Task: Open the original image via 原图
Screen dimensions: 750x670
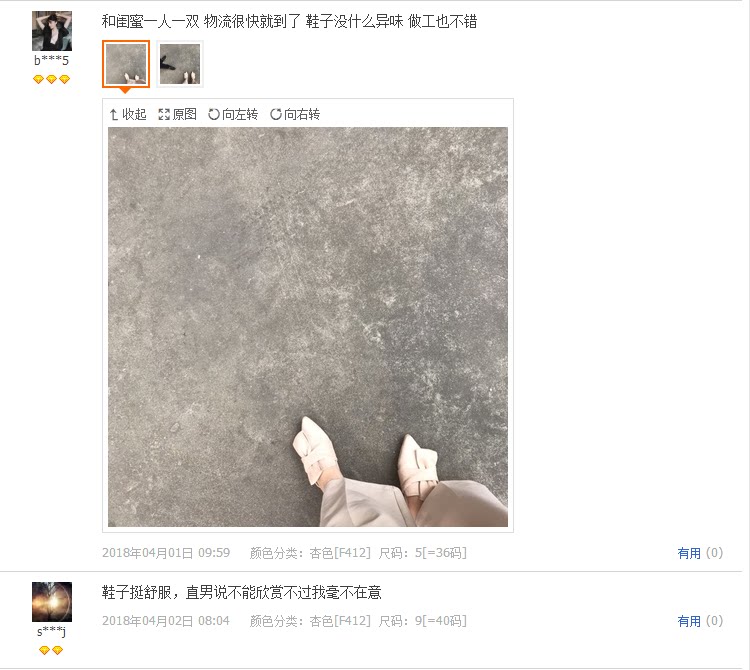Action: [177, 114]
